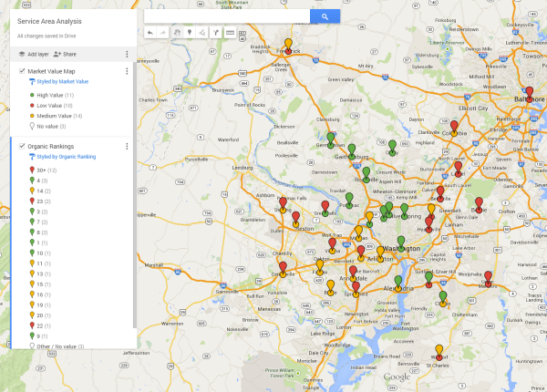Expand the 4 (3) ranking group
Viewport: 547px width, 392px height.
tap(38, 181)
